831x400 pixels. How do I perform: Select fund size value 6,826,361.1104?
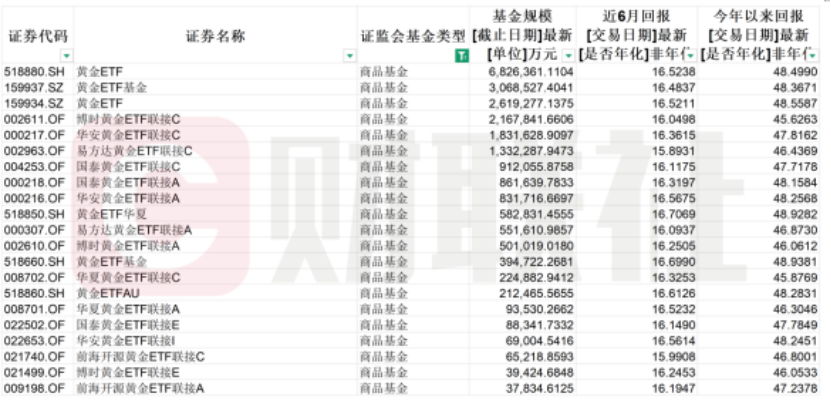coord(531,72)
